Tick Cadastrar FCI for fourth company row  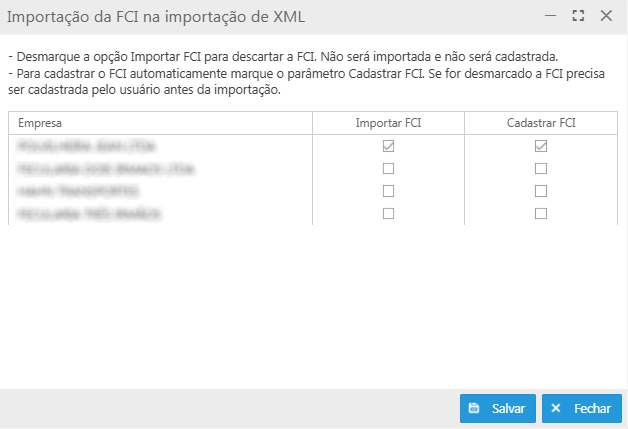tap(541, 214)
